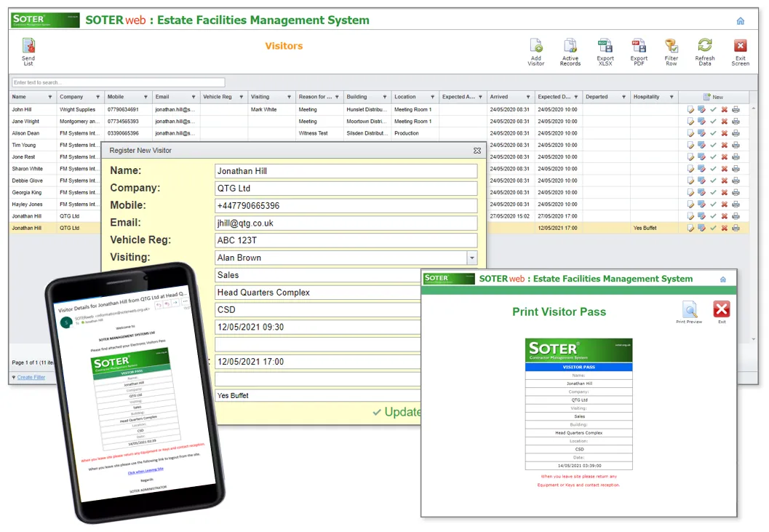Go to Home in the main header
This screenshot has width=769, height=532.
[740, 20]
